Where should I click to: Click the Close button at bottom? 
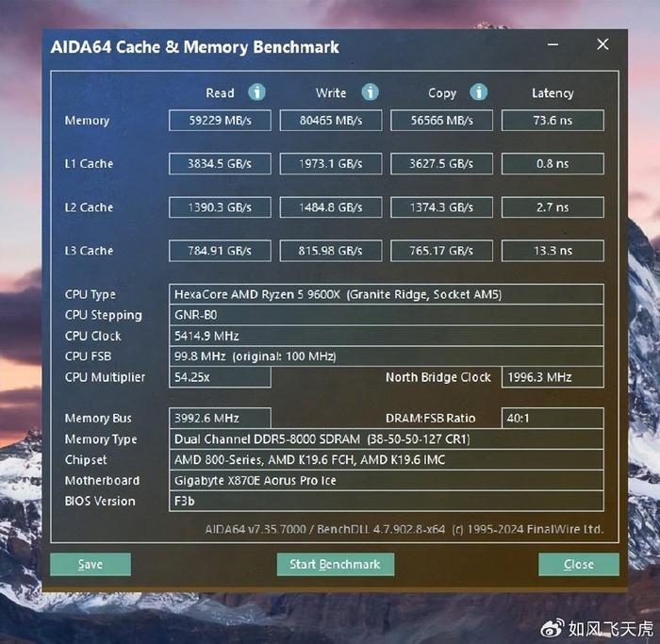(x=579, y=564)
